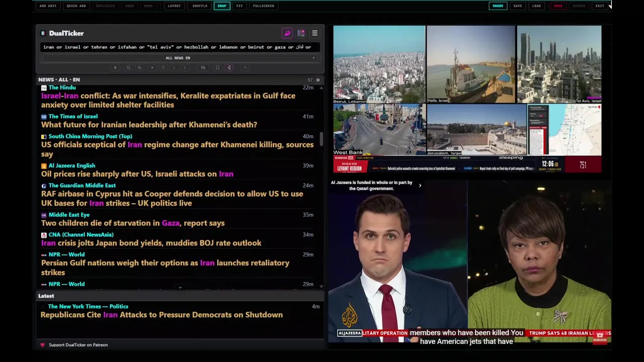The image size is (644, 362).
Task: Click the SHARE button
Action: pyautogui.click(x=498, y=6)
